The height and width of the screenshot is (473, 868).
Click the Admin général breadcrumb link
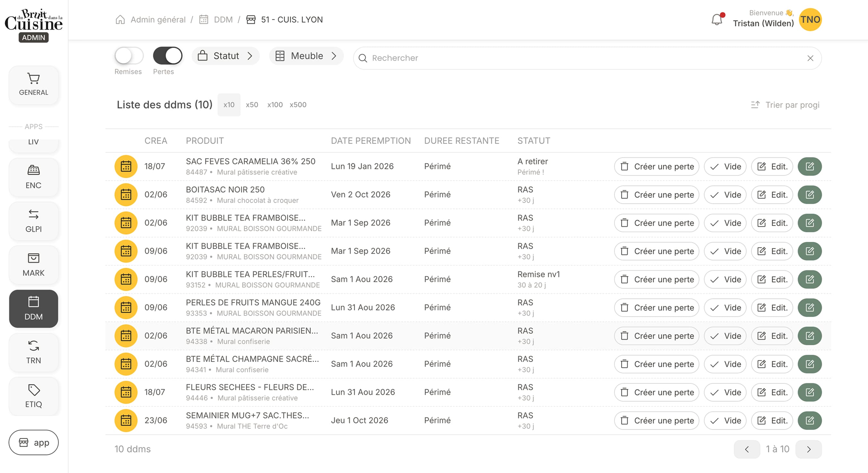click(158, 20)
